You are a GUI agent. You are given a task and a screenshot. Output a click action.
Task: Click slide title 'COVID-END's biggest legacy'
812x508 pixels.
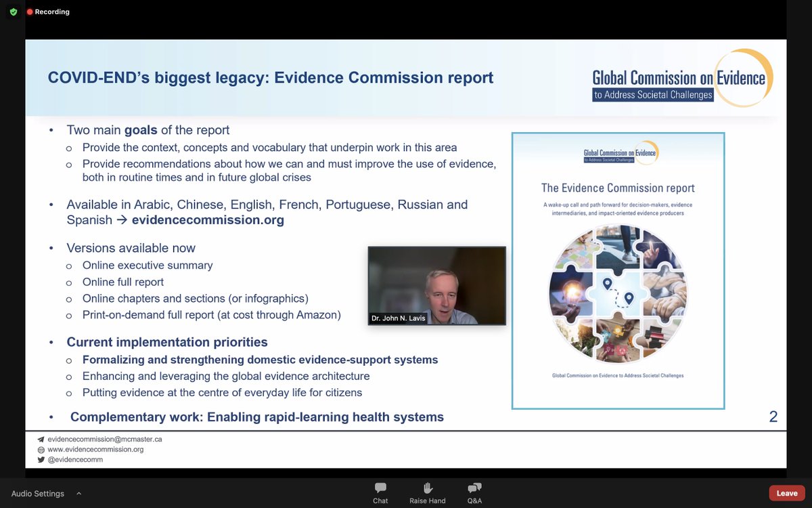point(271,78)
